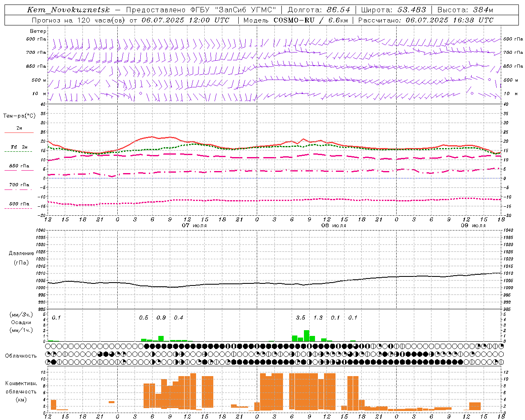Click the 3-hour precipitation value '0.4'
This screenshot has height=420, width=525.
(178, 318)
